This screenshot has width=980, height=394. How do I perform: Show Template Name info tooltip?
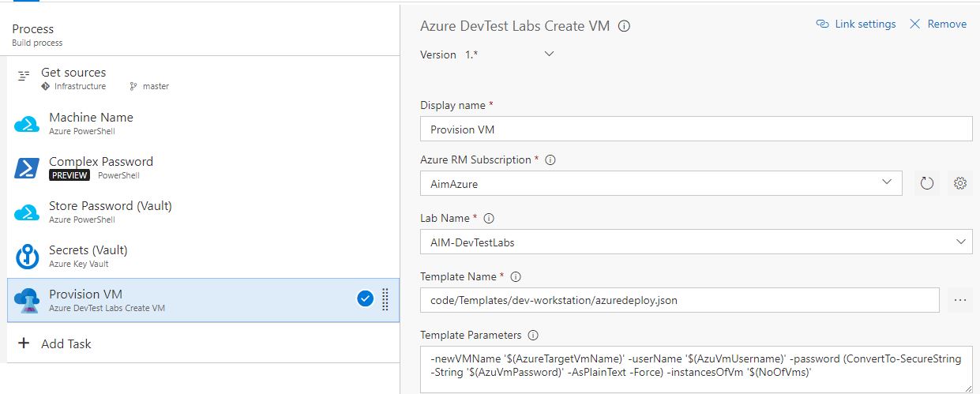click(516, 277)
